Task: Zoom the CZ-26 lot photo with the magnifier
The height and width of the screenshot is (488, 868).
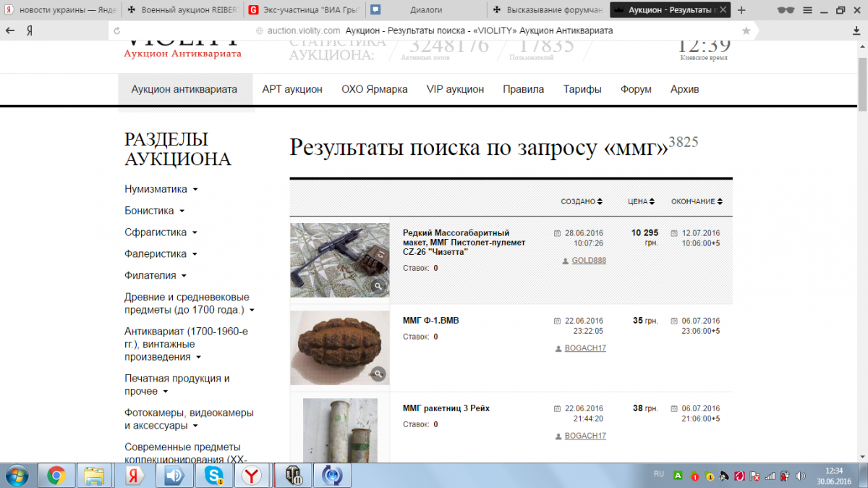Action: point(378,287)
